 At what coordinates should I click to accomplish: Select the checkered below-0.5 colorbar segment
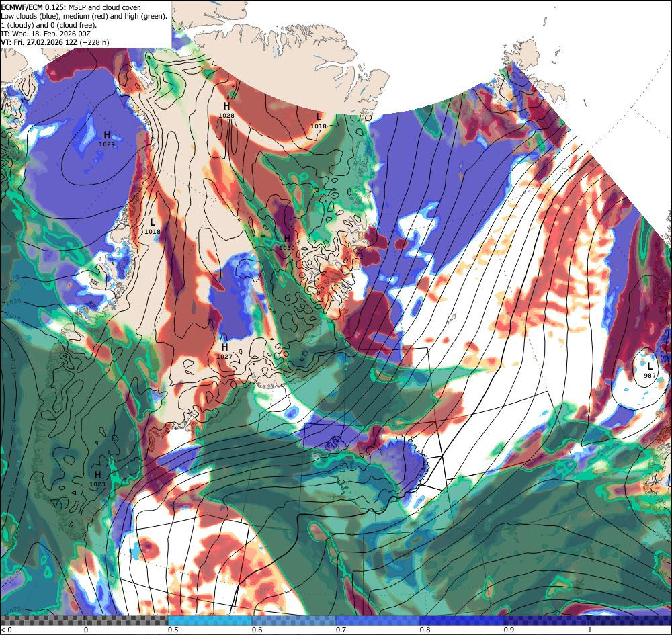click(x=84, y=620)
